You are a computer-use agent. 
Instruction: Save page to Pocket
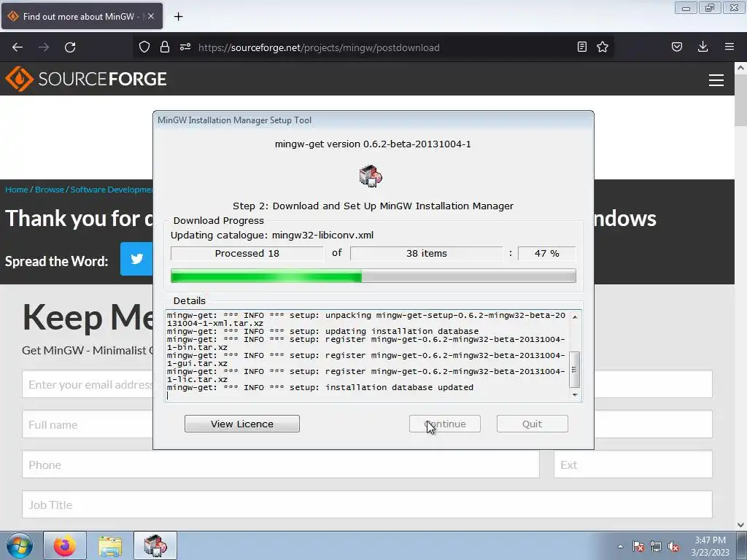coord(677,47)
